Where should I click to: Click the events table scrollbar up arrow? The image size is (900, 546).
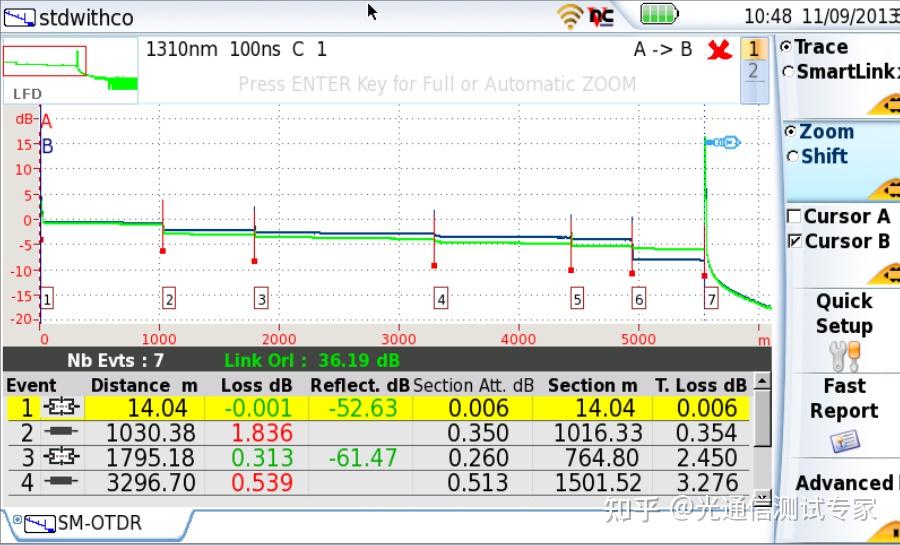[762, 382]
